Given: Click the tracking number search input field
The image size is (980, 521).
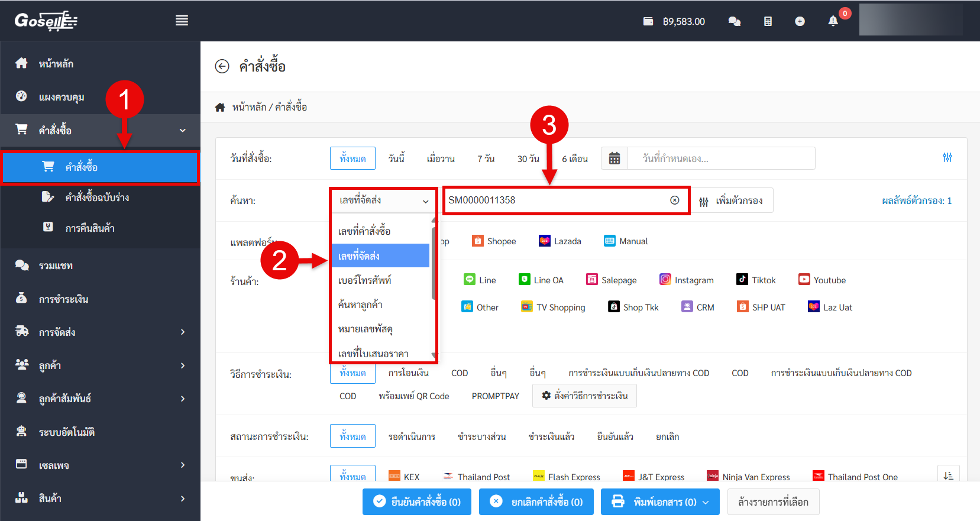Looking at the screenshot, I should click(556, 200).
